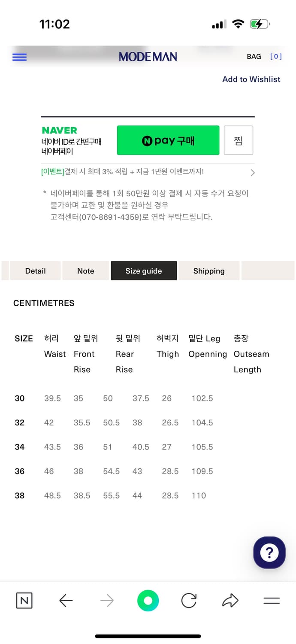296x644 pixels.
Task: Open the green home circle button in toolbar
Action: pyautogui.click(x=148, y=601)
